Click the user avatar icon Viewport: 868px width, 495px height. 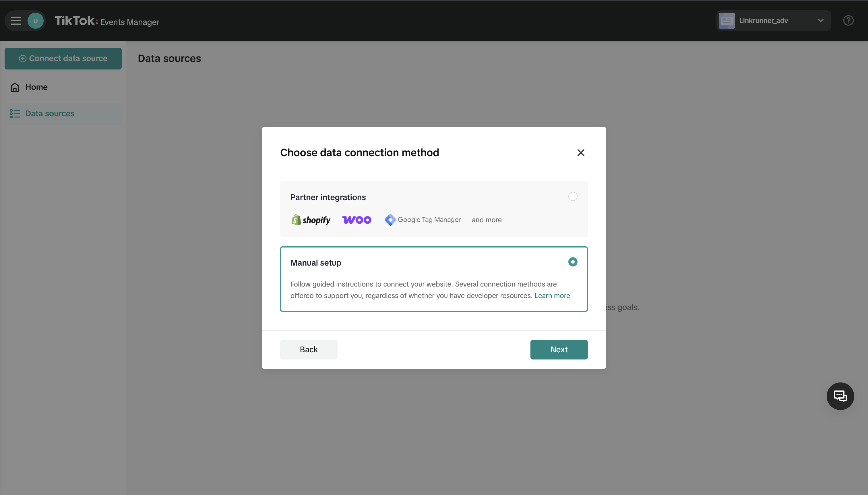click(x=35, y=21)
